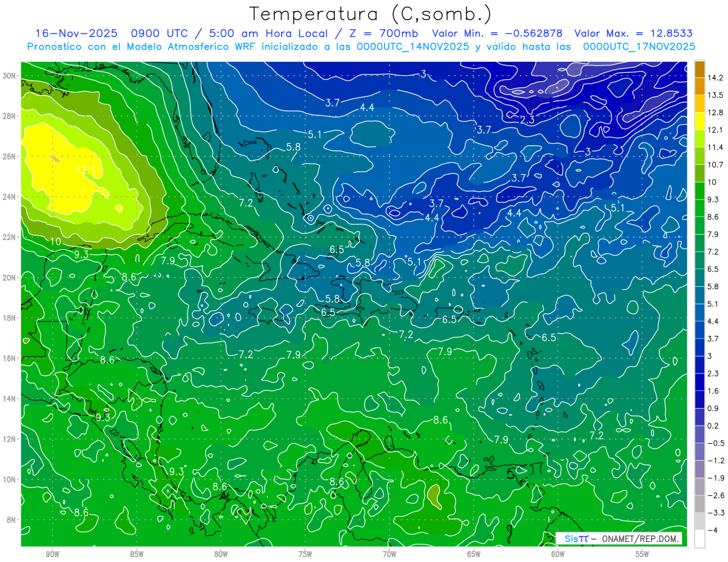Screen dimensions: 728x562
Task: Click the "Valor Max. = 12.8533" readout
Action: (x=633, y=33)
